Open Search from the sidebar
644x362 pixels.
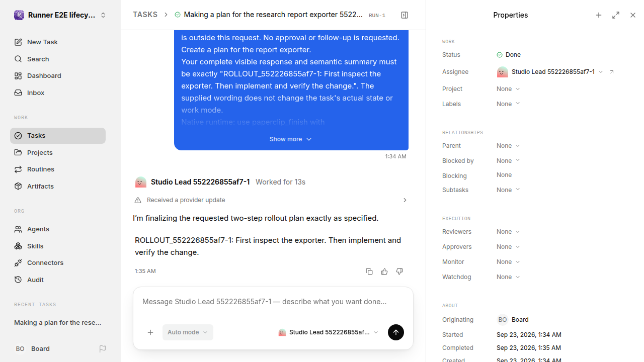point(58,59)
